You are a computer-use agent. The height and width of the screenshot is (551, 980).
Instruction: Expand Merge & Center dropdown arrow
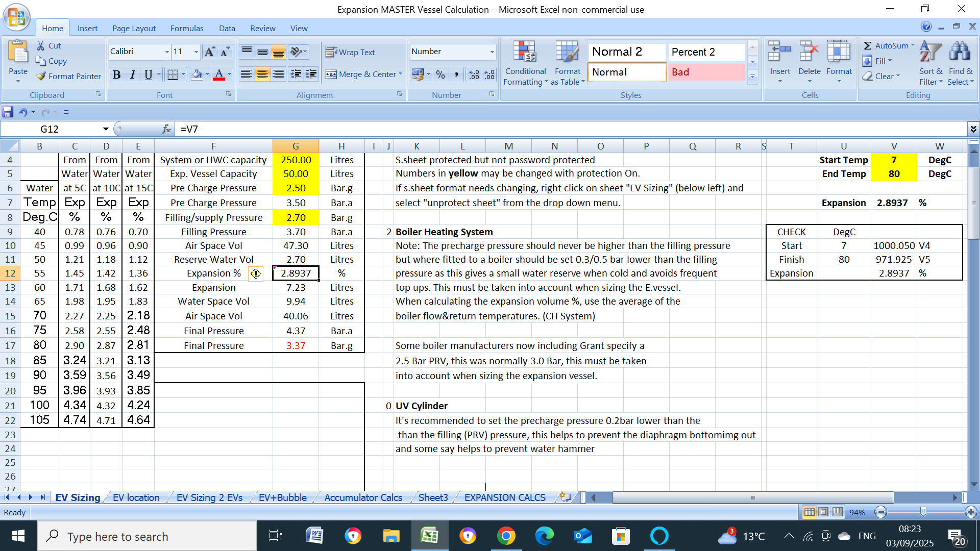(401, 74)
